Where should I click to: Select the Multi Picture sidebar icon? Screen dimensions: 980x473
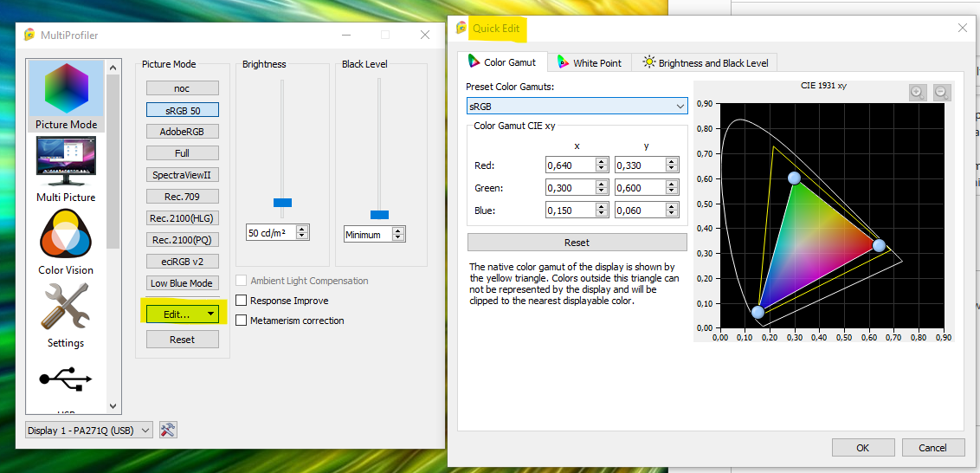pos(66,163)
